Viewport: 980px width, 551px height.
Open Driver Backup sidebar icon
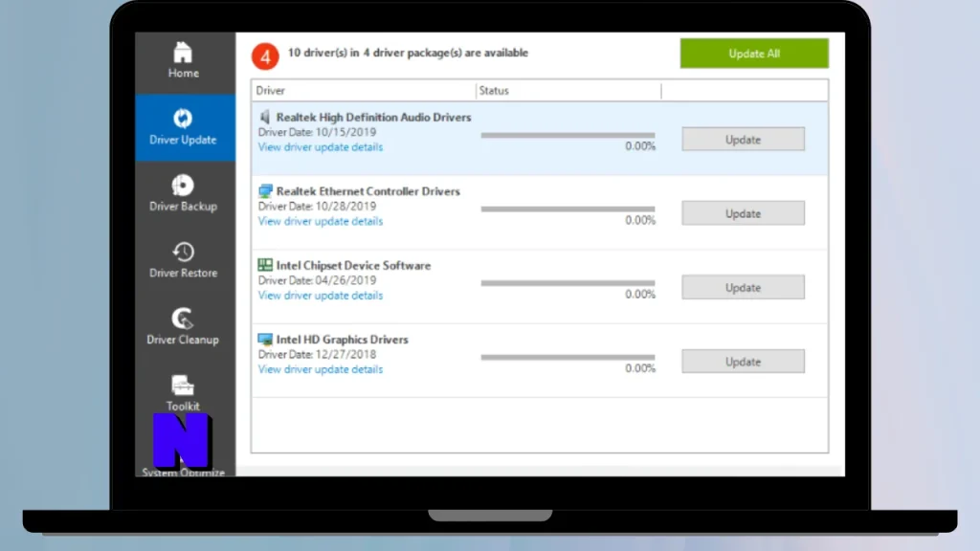(183, 185)
